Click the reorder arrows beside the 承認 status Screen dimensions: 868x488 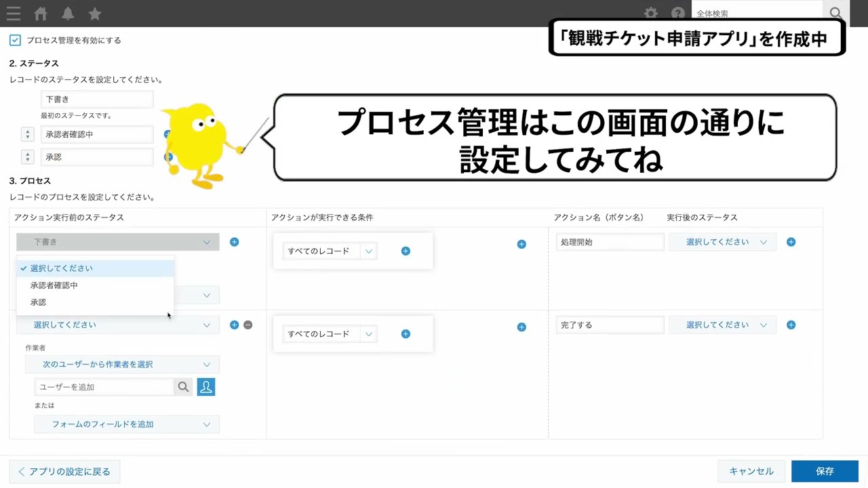[x=27, y=157]
